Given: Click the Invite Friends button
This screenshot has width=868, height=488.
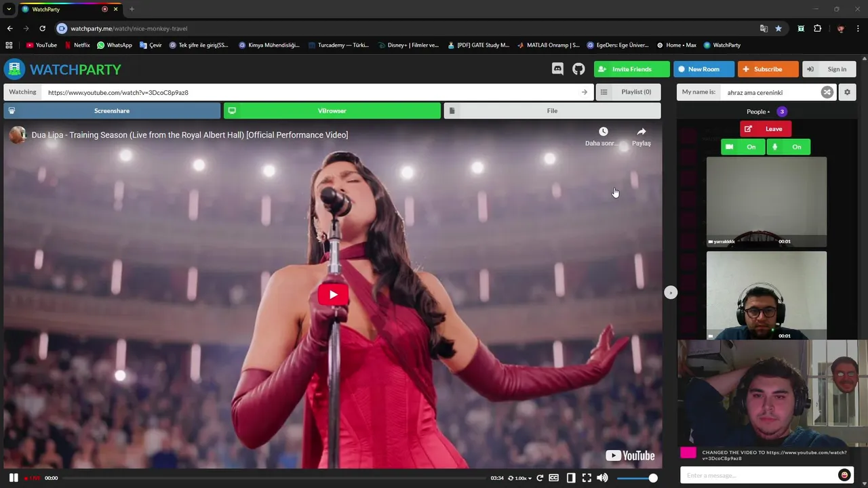Looking at the screenshot, I should [631, 69].
